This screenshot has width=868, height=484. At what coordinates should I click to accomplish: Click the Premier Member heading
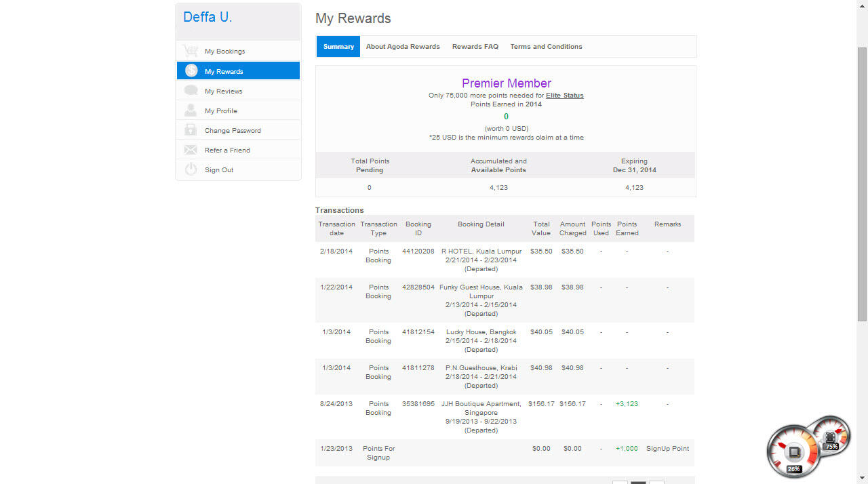click(507, 83)
